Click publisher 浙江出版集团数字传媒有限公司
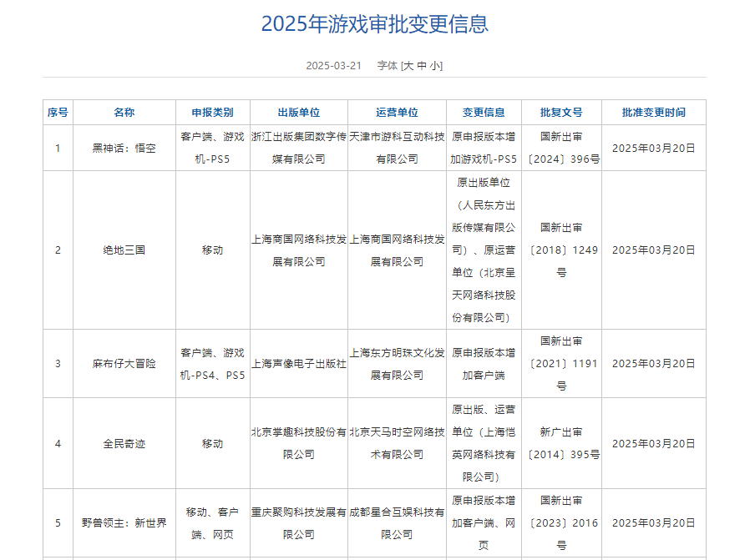This screenshot has width=750, height=560. [x=299, y=148]
